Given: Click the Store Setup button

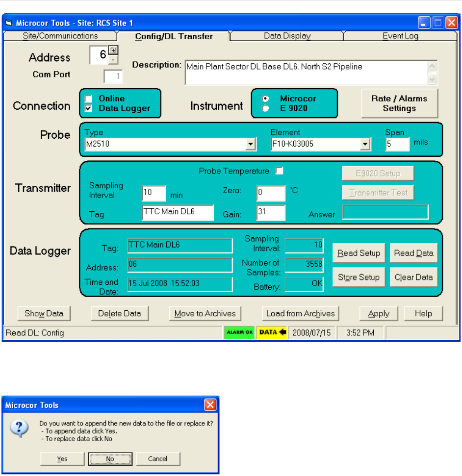Looking at the screenshot, I should (359, 277).
